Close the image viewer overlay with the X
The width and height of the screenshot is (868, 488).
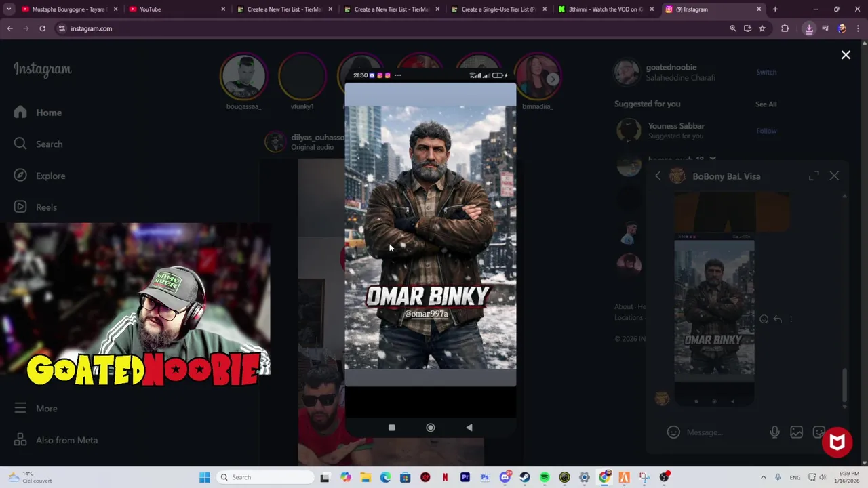pos(846,55)
